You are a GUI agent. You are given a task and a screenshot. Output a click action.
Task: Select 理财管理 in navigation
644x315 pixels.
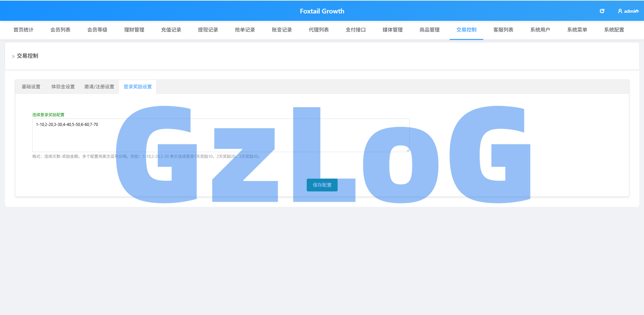click(134, 30)
